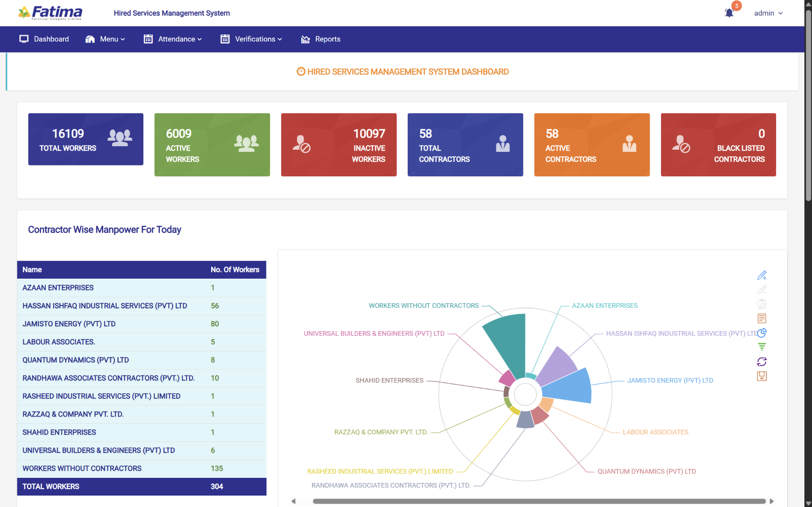Click the delete annotation trash icon beside the chart
The height and width of the screenshot is (507, 812).
tap(762, 304)
